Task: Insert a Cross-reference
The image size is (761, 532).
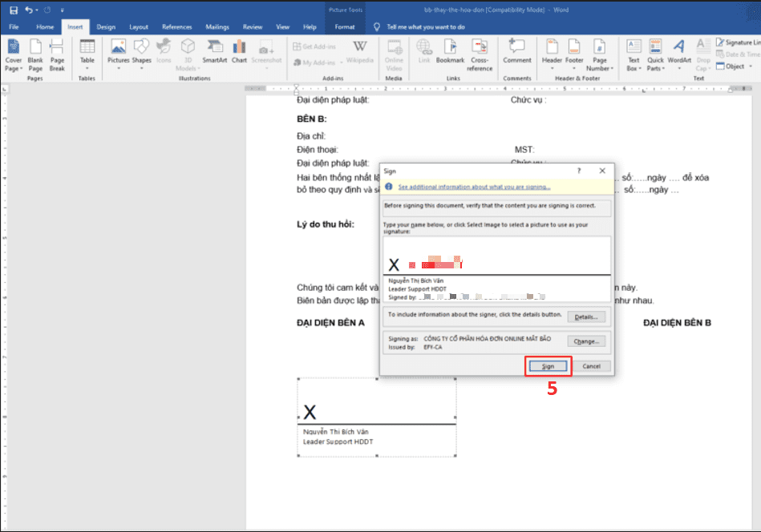Action: pyautogui.click(x=480, y=55)
